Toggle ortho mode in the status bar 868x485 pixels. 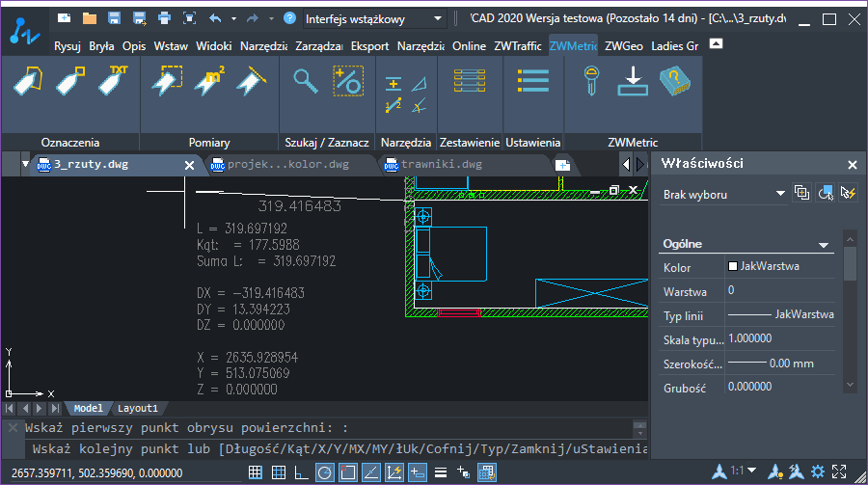pyautogui.click(x=301, y=472)
